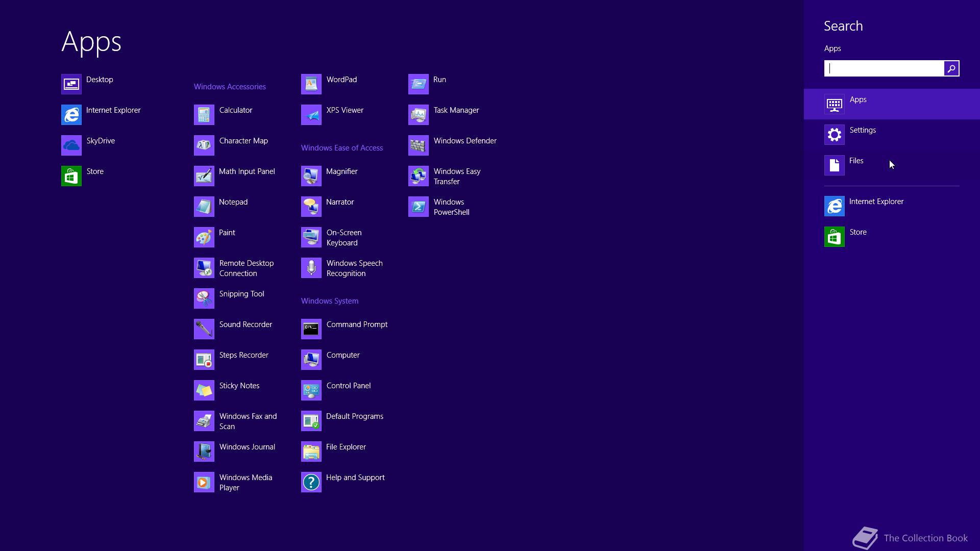
Task: Click the "Character Map" label text
Action: point(243,141)
